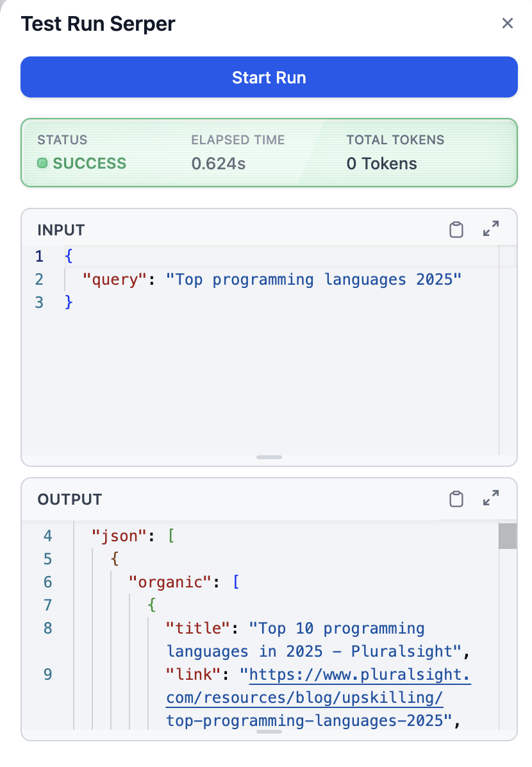The image size is (532, 767).
Task: Expand the OUTPUT panel to fullscreen
Action: tap(491, 498)
